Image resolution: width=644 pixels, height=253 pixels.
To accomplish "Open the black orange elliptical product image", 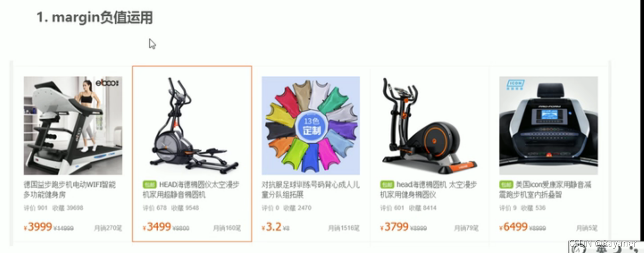I will click(429, 126).
